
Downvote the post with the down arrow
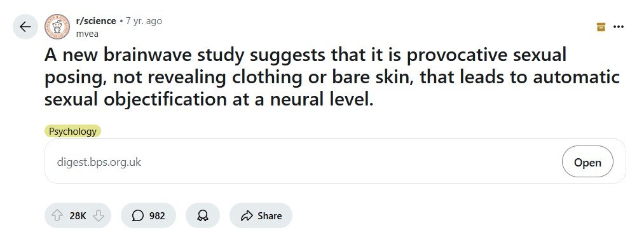pos(98,215)
